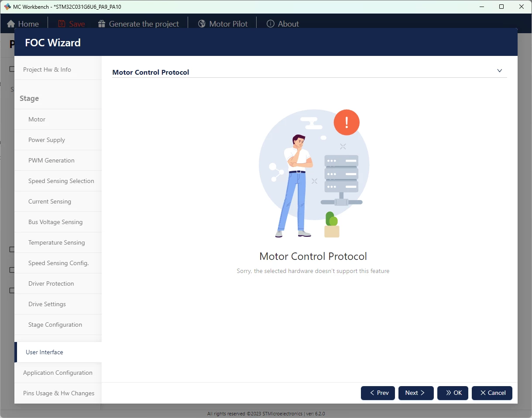Go to Pins Usage & Hw Changes
This screenshot has width=532, height=418.
click(x=58, y=393)
